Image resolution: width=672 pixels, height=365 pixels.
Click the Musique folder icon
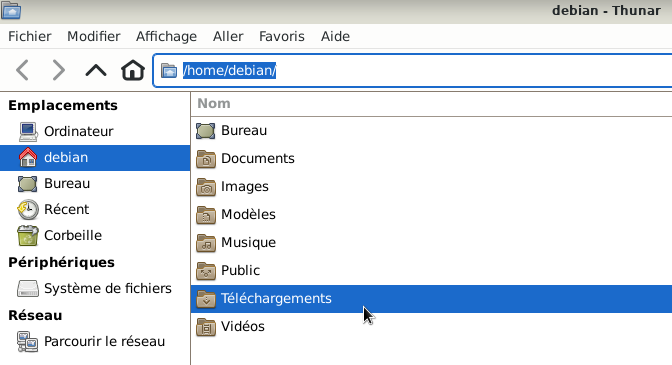click(x=206, y=243)
